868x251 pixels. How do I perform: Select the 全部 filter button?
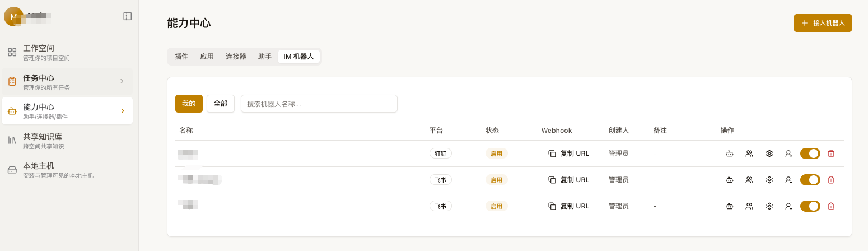[x=221, y=104]
